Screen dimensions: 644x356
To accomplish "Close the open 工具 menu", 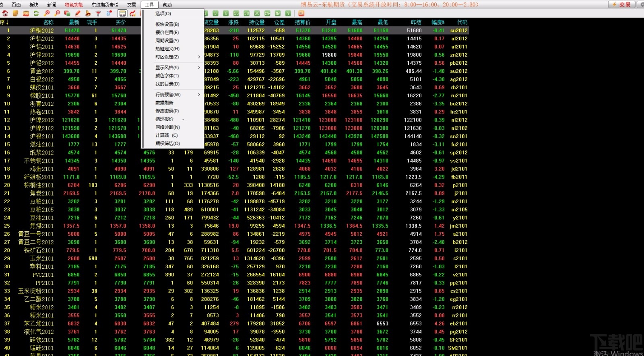I will [x=149, y=5].
